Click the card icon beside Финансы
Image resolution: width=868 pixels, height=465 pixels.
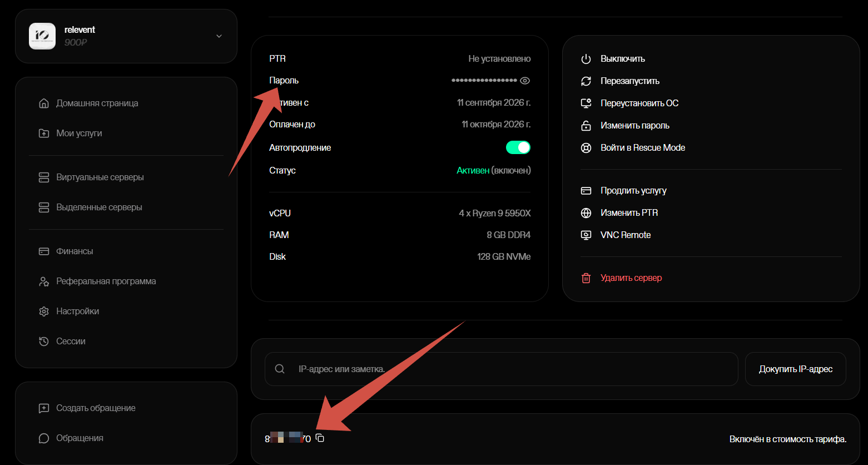(x=44, y=251)
